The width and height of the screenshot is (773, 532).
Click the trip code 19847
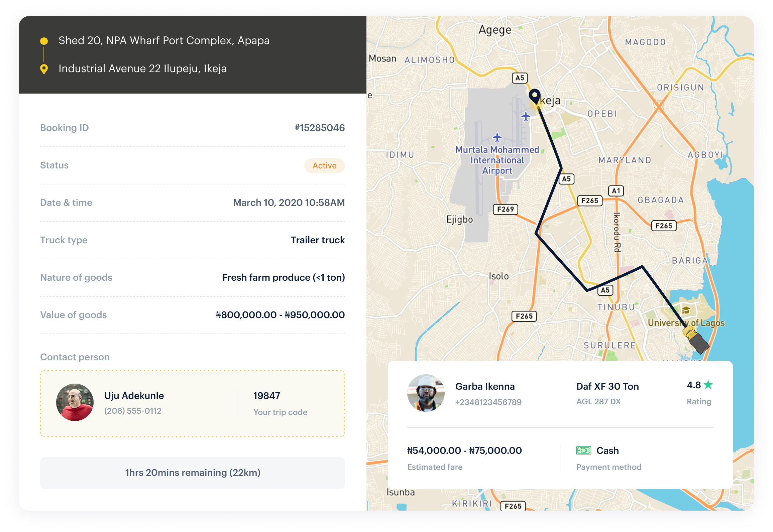point(266,396)
